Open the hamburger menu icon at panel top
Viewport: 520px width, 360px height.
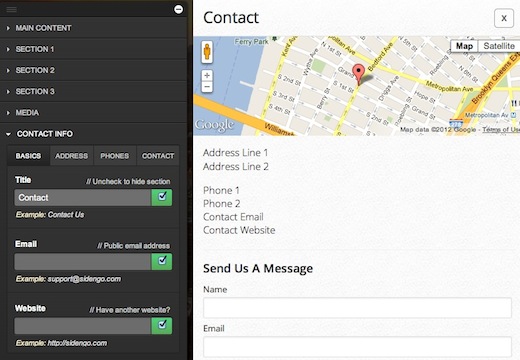12,9
